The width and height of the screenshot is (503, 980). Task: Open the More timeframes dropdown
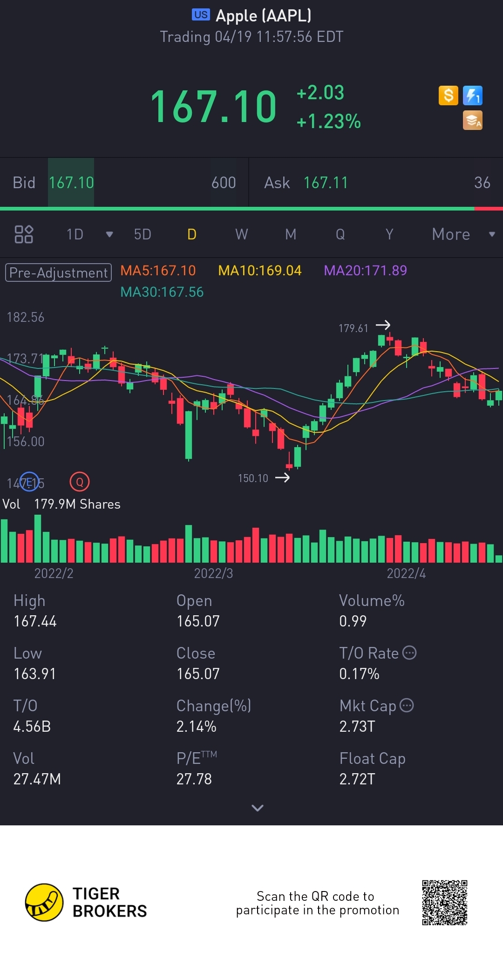click(463, 234)
